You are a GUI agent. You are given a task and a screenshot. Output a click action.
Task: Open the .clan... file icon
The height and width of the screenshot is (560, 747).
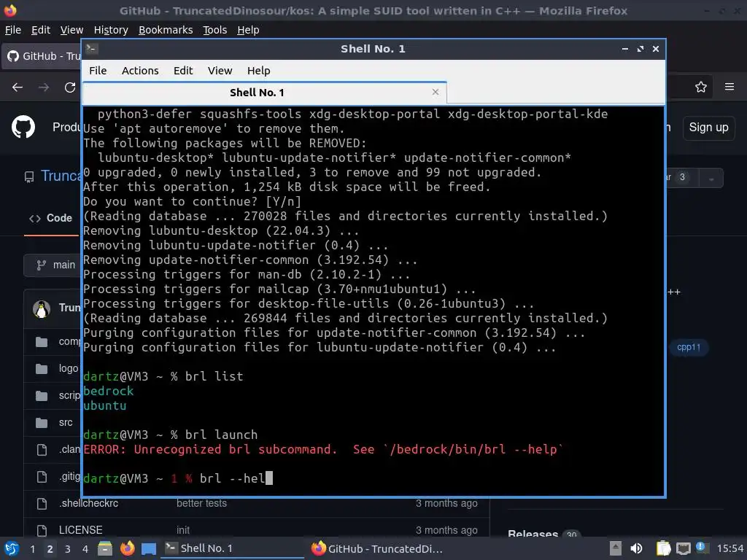[x=42, y=449]
